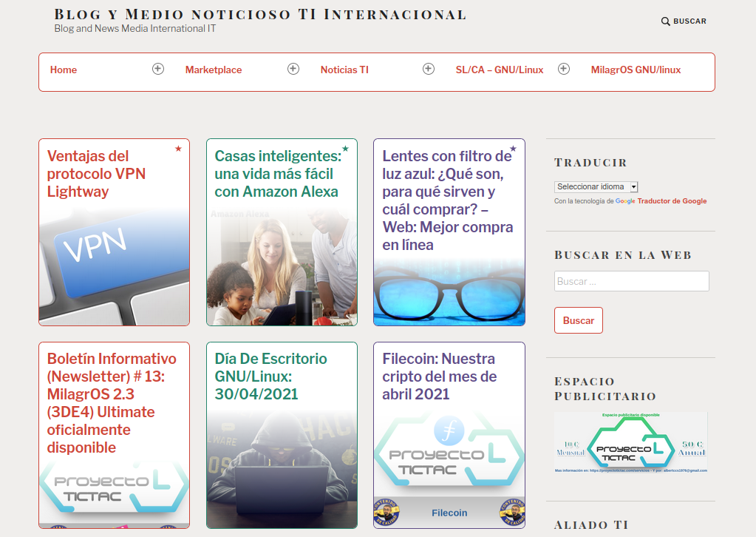The width and height of the screenshot is (756, 537).
Task: Click the red star on VPN Lightway post
Action: (178, 149)
